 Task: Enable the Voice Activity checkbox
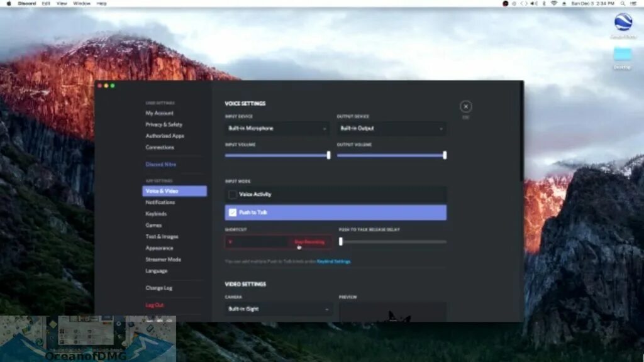(233, 194)
